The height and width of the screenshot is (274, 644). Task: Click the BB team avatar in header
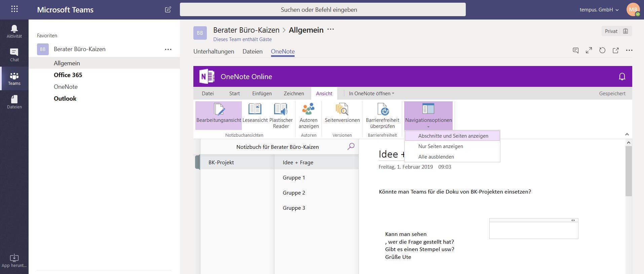coord(200,33)
